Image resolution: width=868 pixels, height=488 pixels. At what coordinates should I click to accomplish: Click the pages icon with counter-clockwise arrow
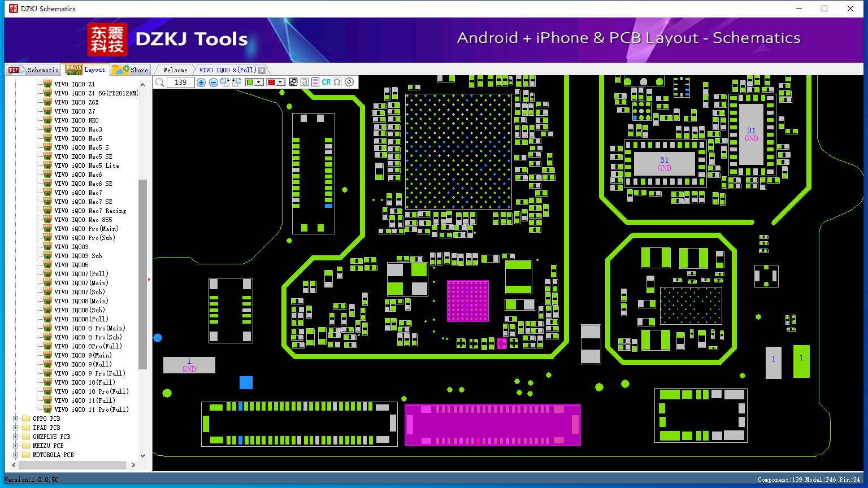coord(237,82)
